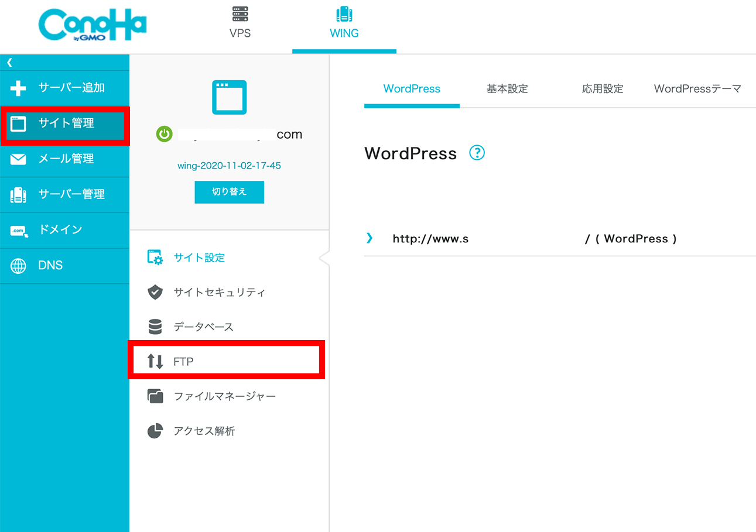Click the globe icon for DNS
This screenshot has height=532, width=756.
[19, 266]
